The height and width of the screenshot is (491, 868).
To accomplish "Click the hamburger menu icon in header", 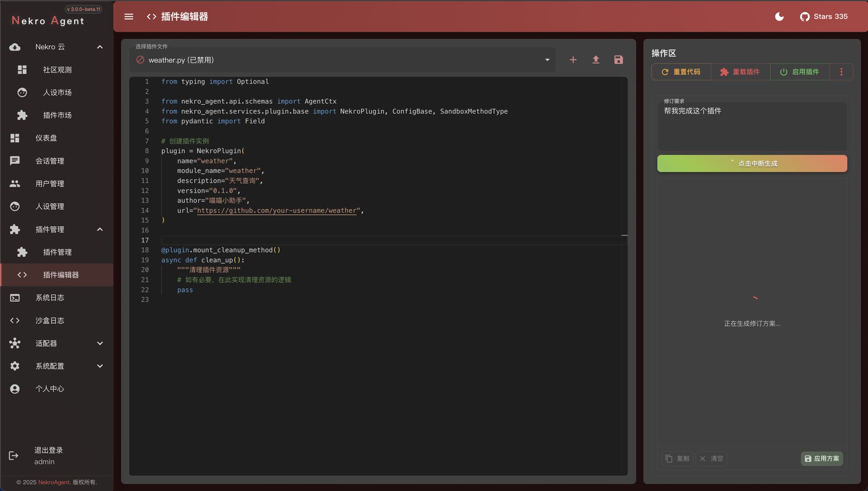I will tap(129, 17).
